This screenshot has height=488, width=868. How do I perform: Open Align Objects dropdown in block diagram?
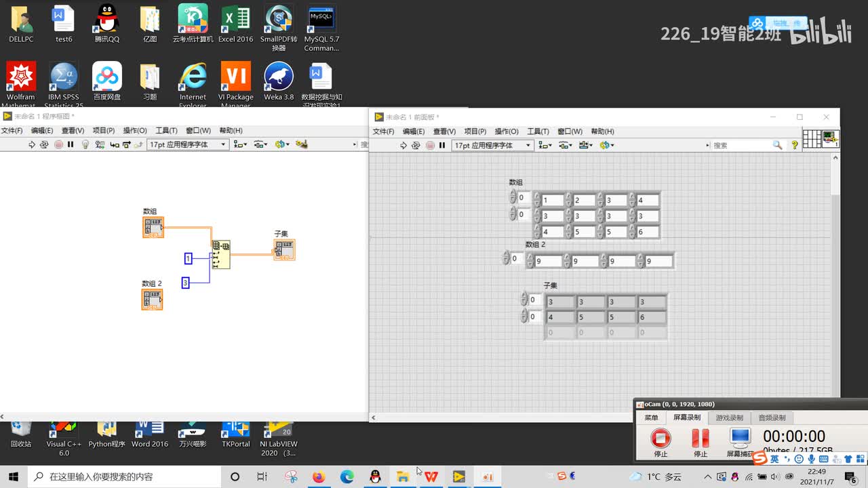pos(241,144)
